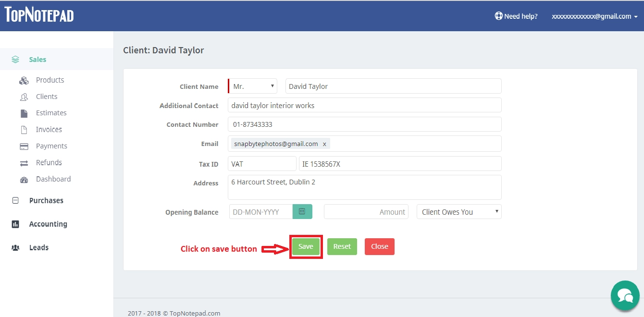Open the live chat bubble icon
644x317 pixels.
coord(625,295)
